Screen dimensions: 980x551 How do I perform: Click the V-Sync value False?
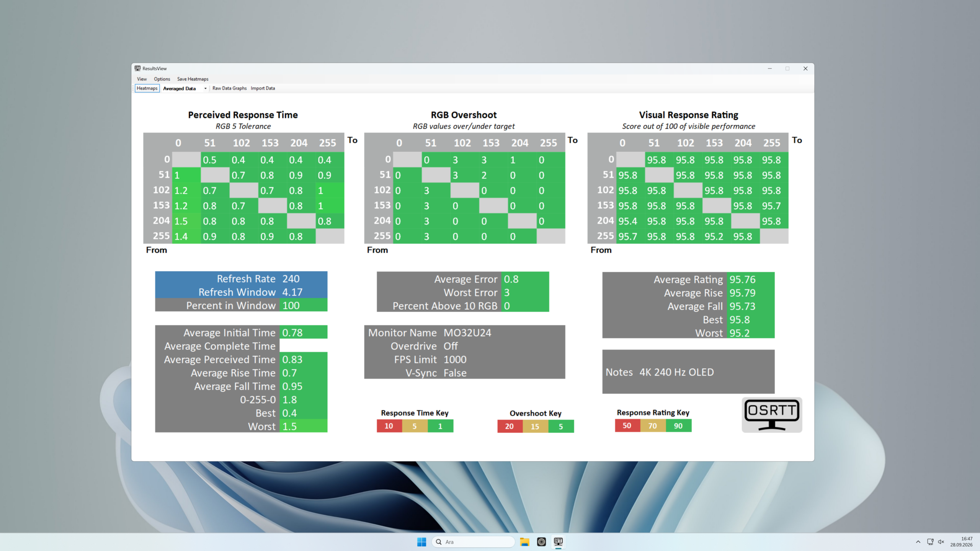pos(455,373)
